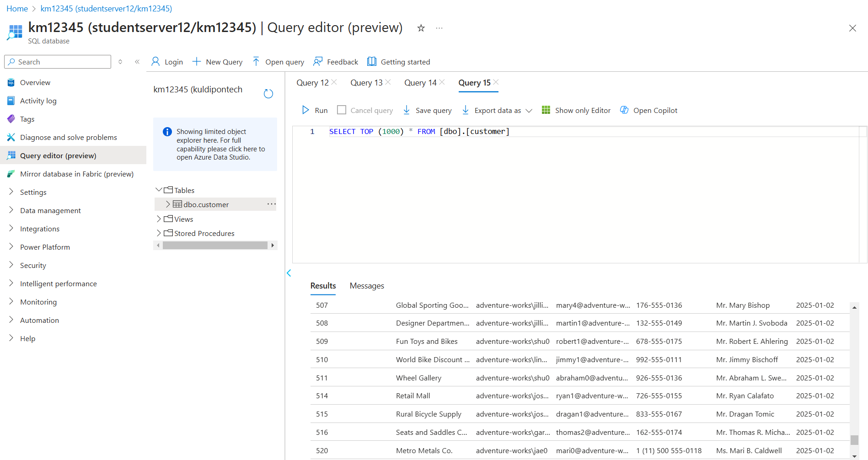
Task: Click the New Query button
Action: 217,62
